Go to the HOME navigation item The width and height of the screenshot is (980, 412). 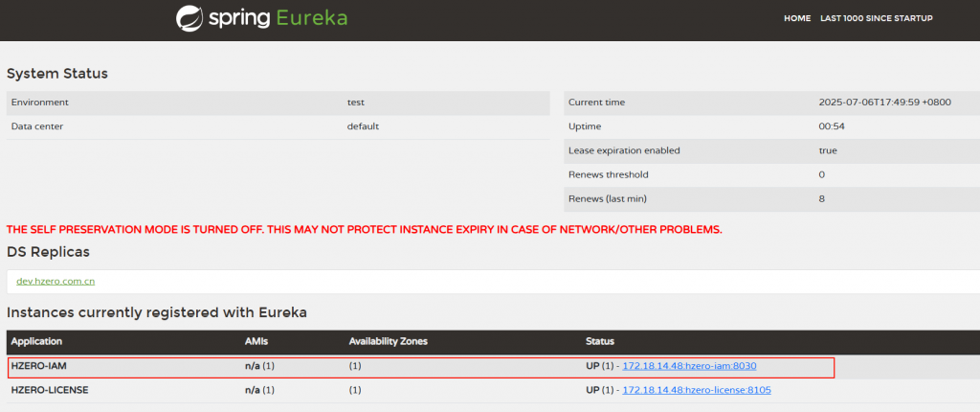pos(797,18)
